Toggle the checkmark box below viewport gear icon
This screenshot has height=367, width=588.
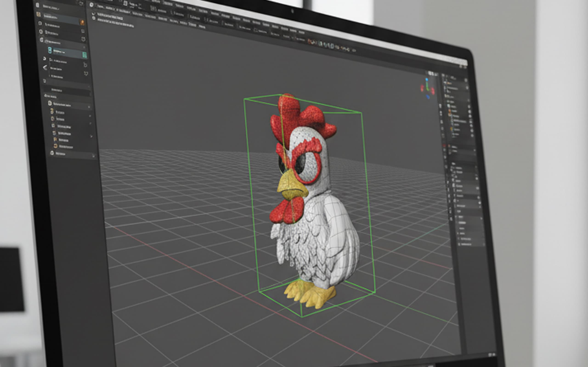(93, 14)
